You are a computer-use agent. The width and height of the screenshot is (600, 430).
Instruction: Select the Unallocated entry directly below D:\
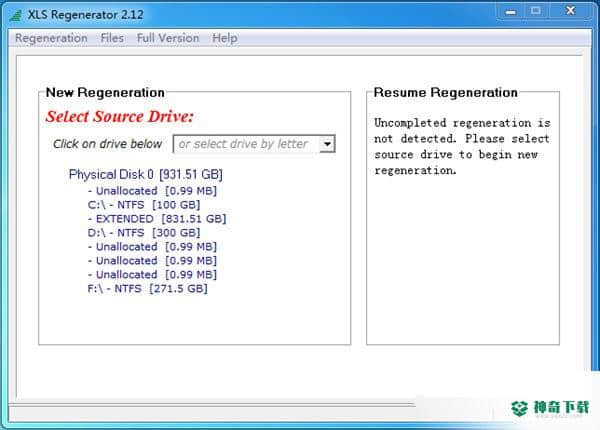pyautogui.click(x=152, y=247)
